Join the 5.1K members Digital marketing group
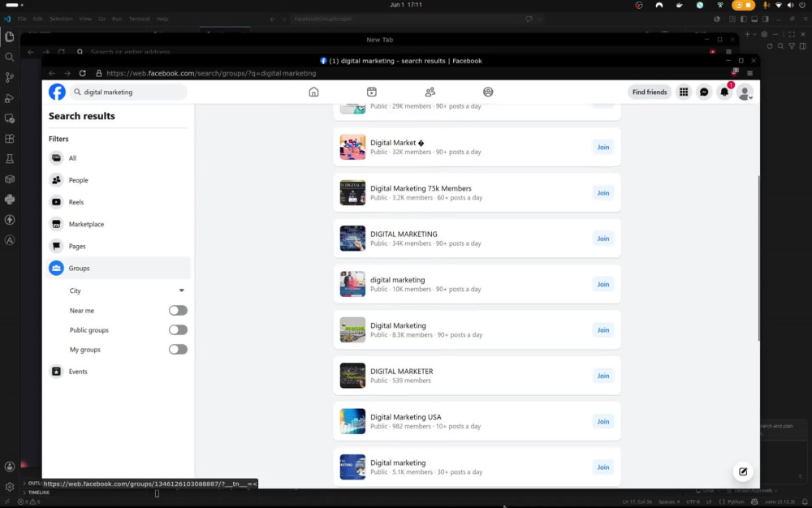Viewport: 812px width, 508px height. click(x=603, y=467)
